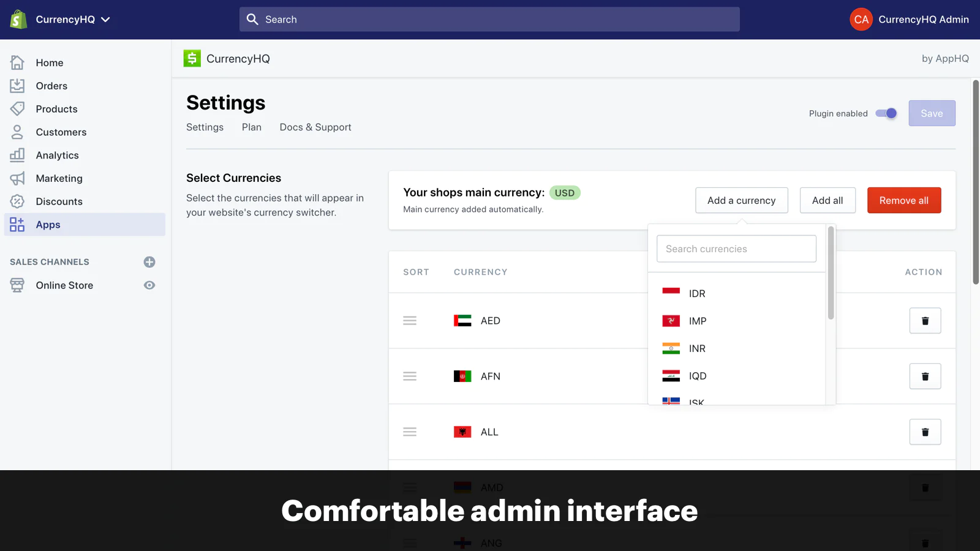Image resolution: width=980 pixels, height=551 pixels.
Task: Focus the Search currencies field
Action: [x=736, y=249]
